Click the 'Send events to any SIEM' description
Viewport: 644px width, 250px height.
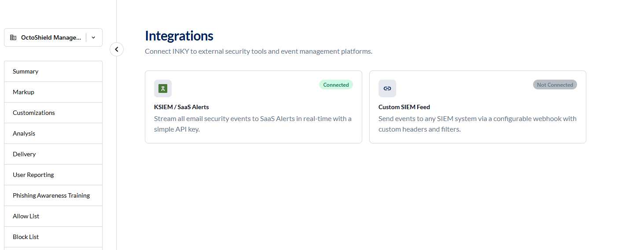478,124
